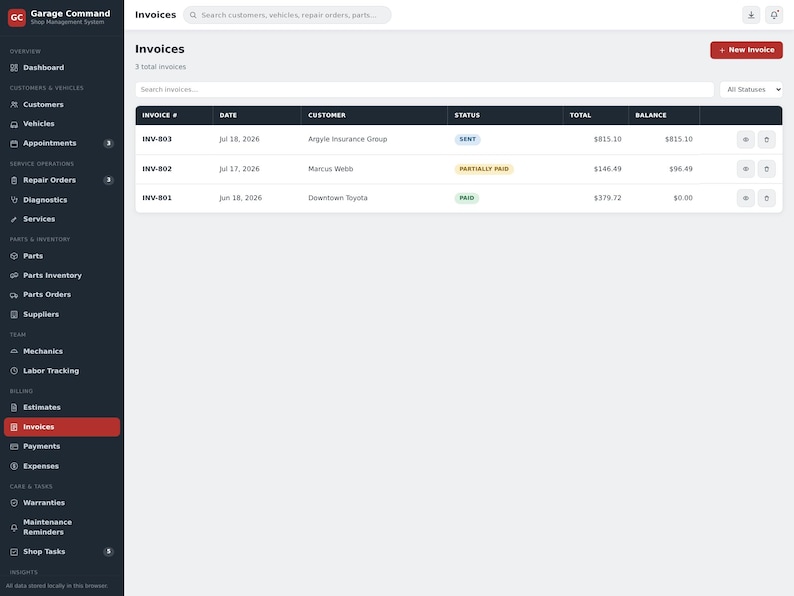Screen dimensions: 794x596
Task: Navigate to Repair Orders
Action: (x=62, y=180)
